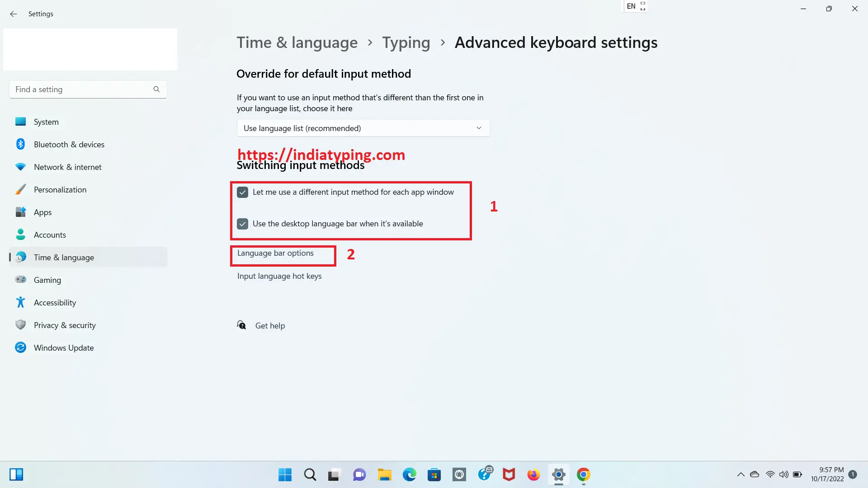Toggle 'Use the desktop language bar when it's available'
Screen dimensions: 868x488
(243, 224)
